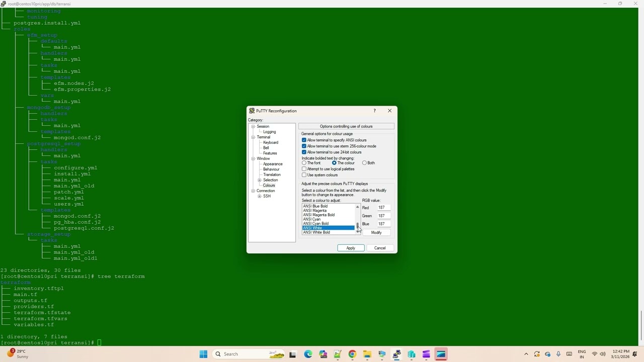Toggle Allow terminal to use 24-bit colours

[304, 152]
